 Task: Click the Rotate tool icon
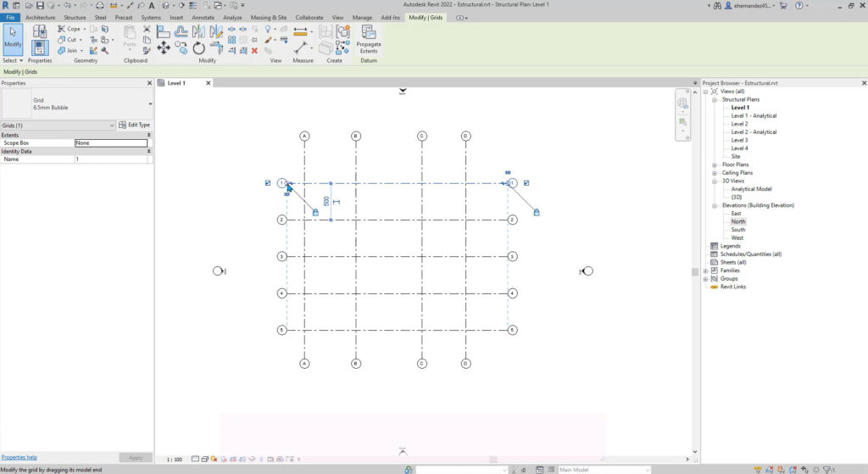coord(199,48)
